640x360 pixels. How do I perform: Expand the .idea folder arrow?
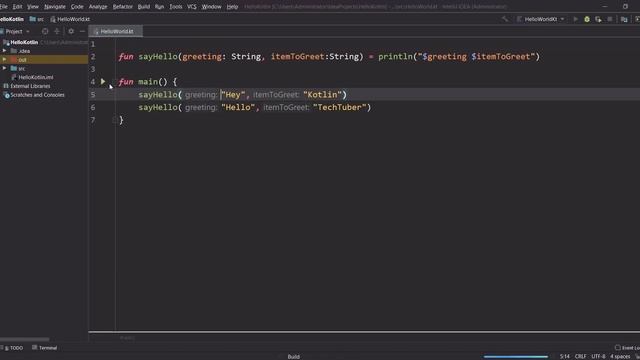coord(4,51)
